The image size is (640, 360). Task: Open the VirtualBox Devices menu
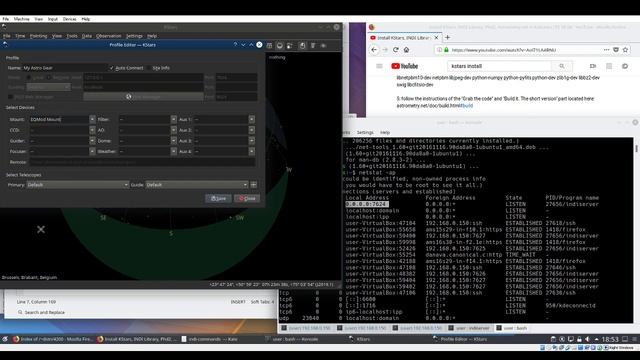(x=69, y=19)
